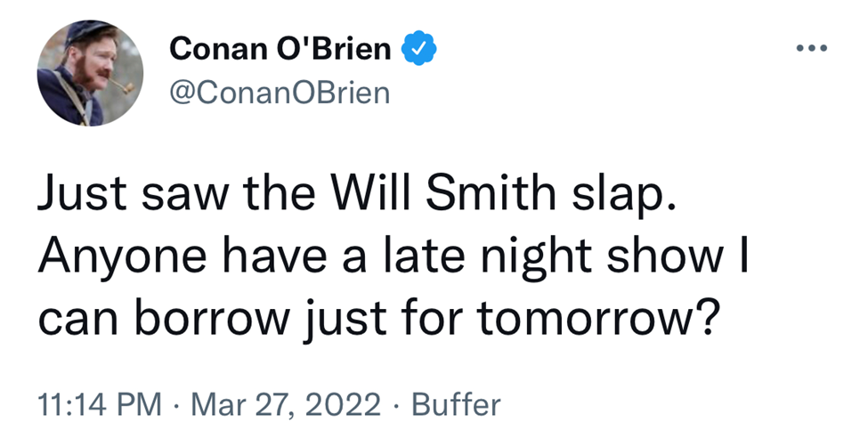Click the word "can" in tweet

[75, 318]
